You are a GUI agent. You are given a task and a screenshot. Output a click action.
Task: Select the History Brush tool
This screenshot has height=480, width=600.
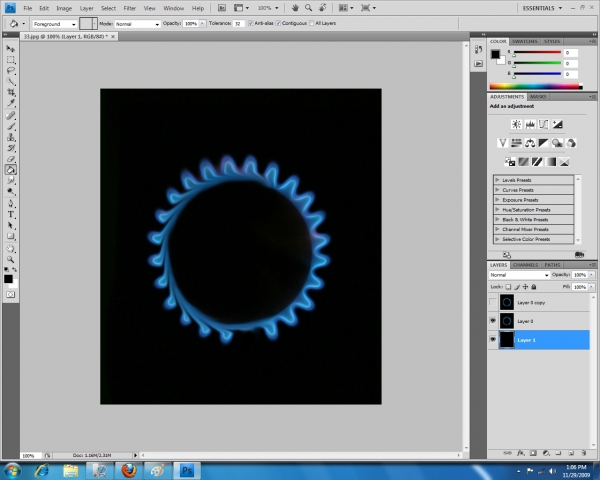11,148
